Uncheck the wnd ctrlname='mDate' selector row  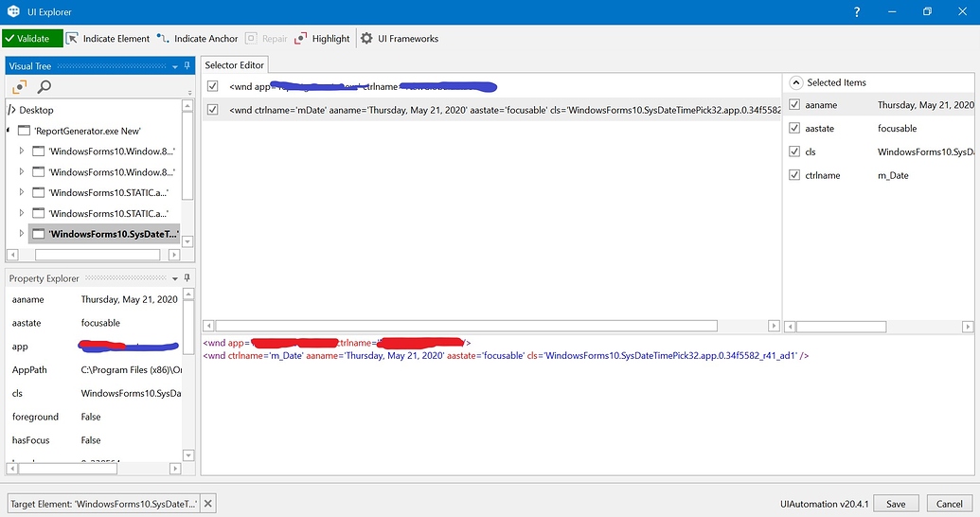(212, 110)
